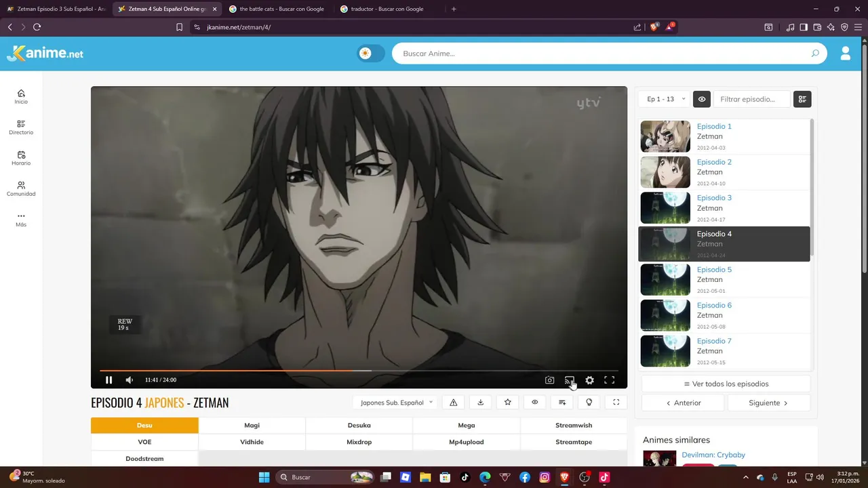Switch episode list view with the list icon
The height and width of the screenshot is (488, 868).
802,99
